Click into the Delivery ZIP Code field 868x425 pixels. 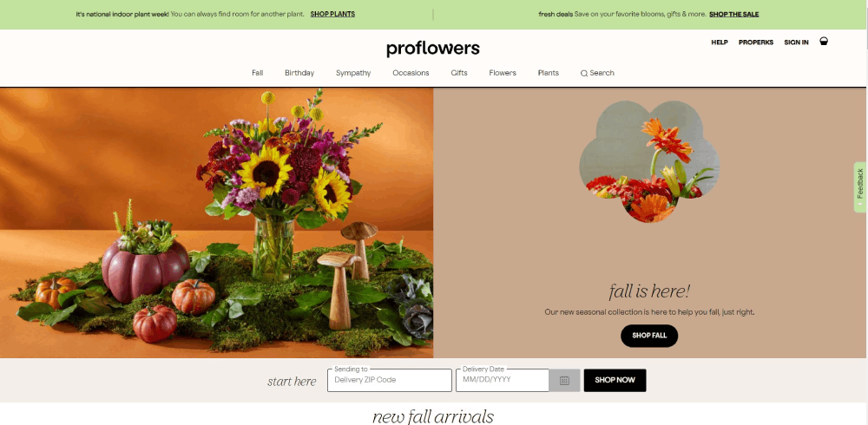point(390,380)
